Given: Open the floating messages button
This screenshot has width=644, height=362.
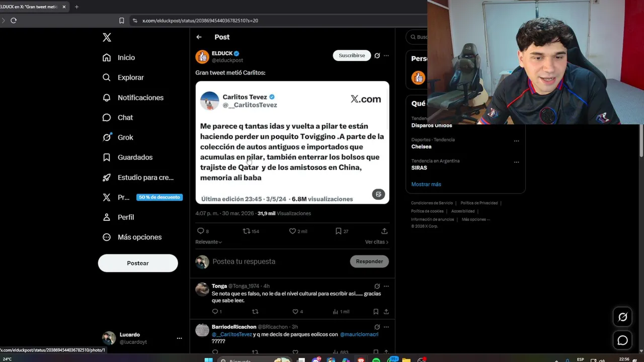Looking at the screenshot, I should tap(623, 340).
